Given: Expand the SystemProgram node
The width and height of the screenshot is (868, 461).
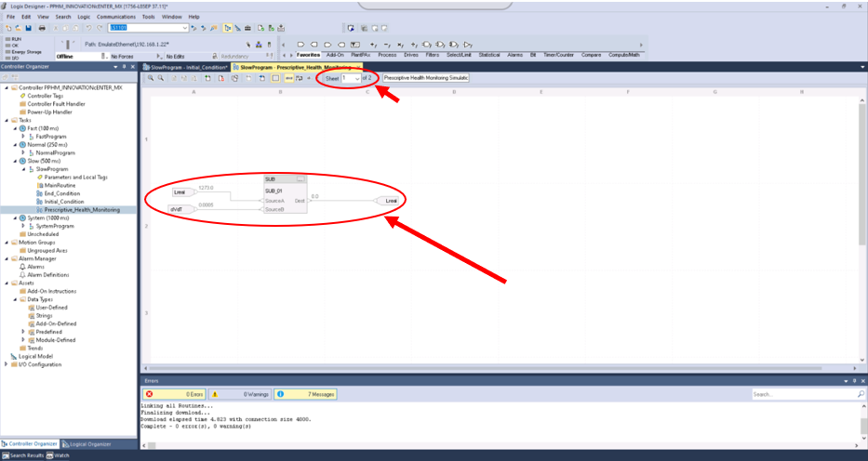Looking at the screenshot, I should [x=23, y=226].
